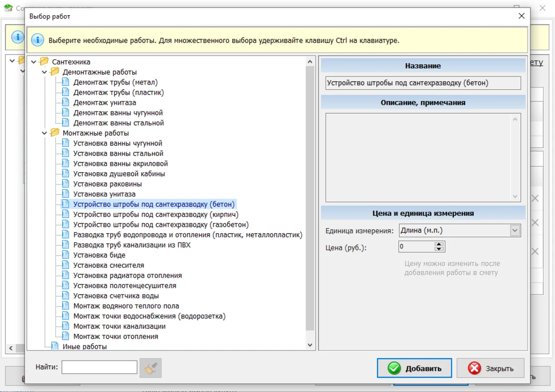
Task: Open the Единица измерения dropdown
Action: (x=515, y=230)
